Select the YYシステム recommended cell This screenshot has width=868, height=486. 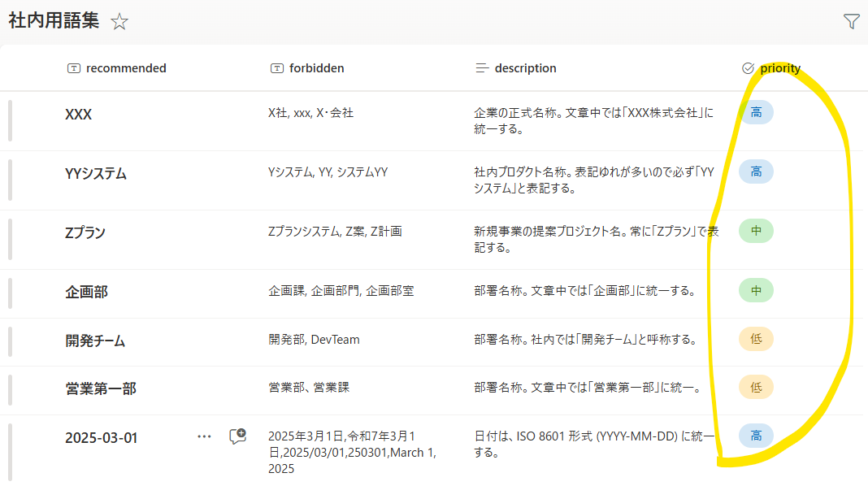coord(96,174)
